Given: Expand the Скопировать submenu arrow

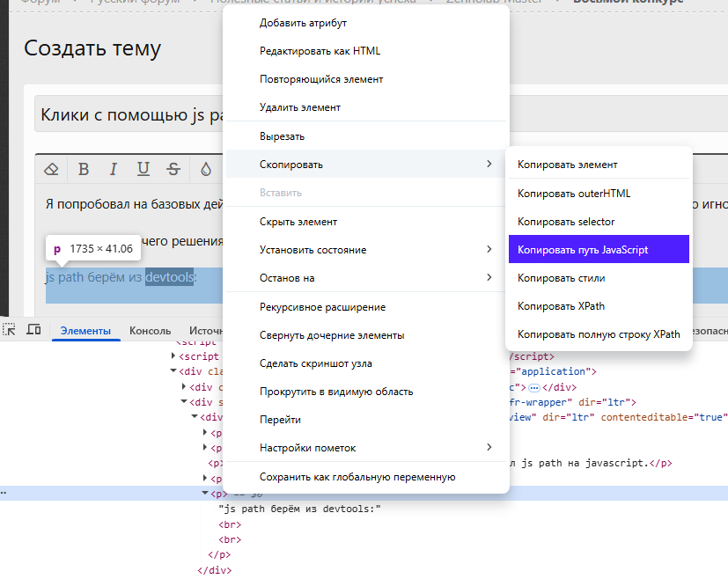Looking at the screenshot, I should (489, 165).
